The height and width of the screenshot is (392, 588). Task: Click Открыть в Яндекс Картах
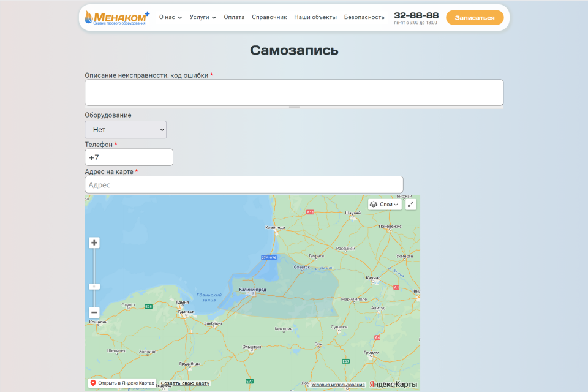click(x=122, y=383)
